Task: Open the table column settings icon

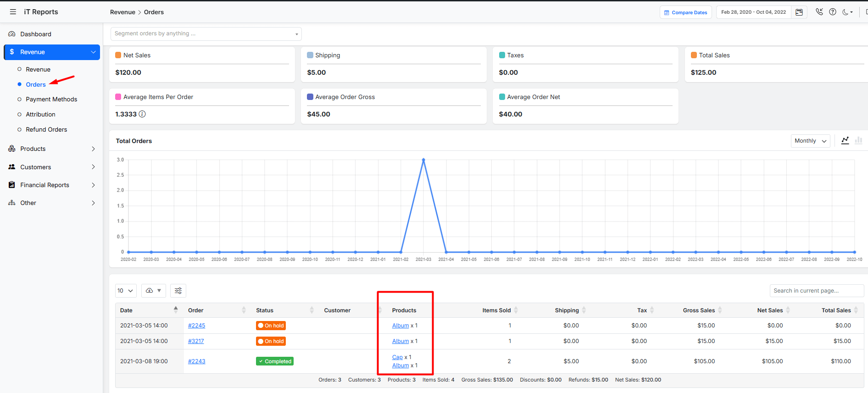Action: pos(178,291)
